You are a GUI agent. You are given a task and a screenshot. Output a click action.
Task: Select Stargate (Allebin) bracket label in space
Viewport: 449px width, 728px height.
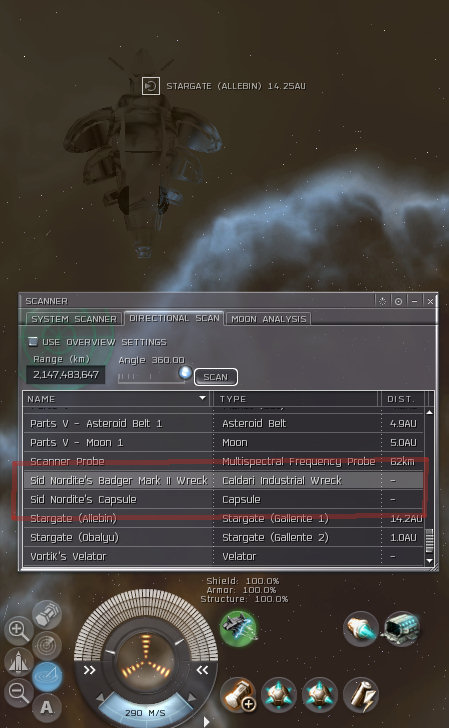[236, 86]
